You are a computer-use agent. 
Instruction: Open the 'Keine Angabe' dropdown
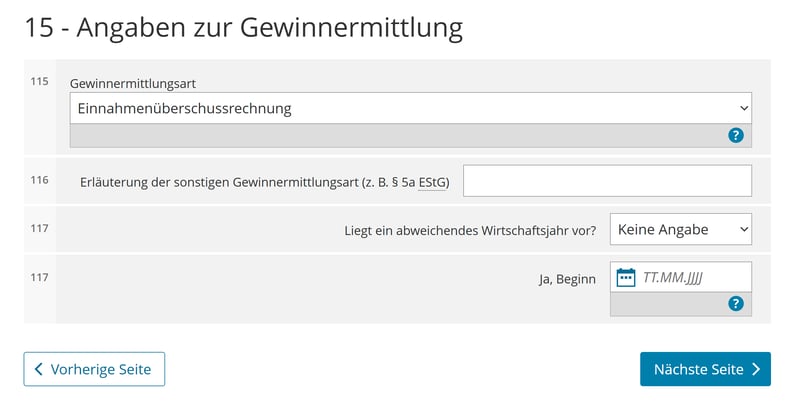point(680,229)
